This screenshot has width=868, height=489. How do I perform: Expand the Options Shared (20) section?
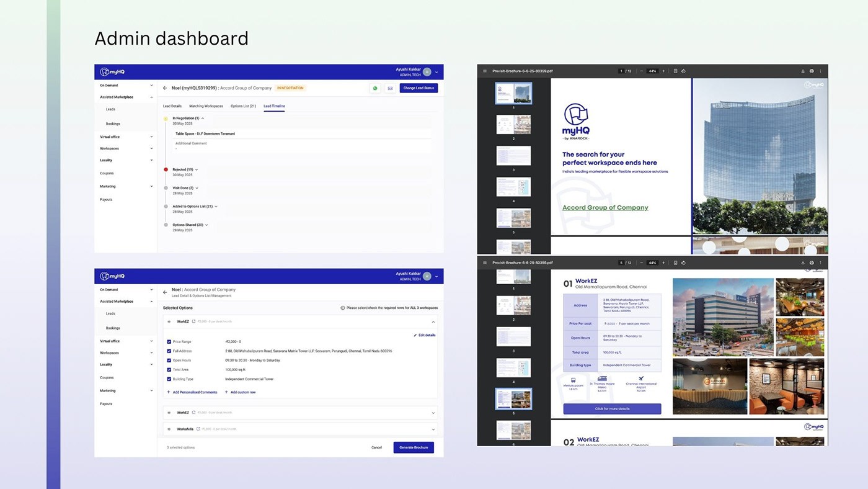206,225
